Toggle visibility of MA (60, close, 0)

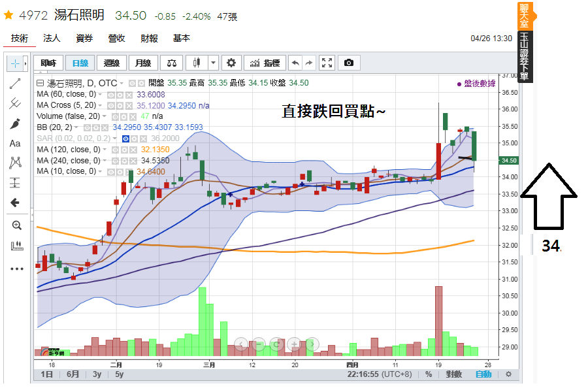(111, 95)
